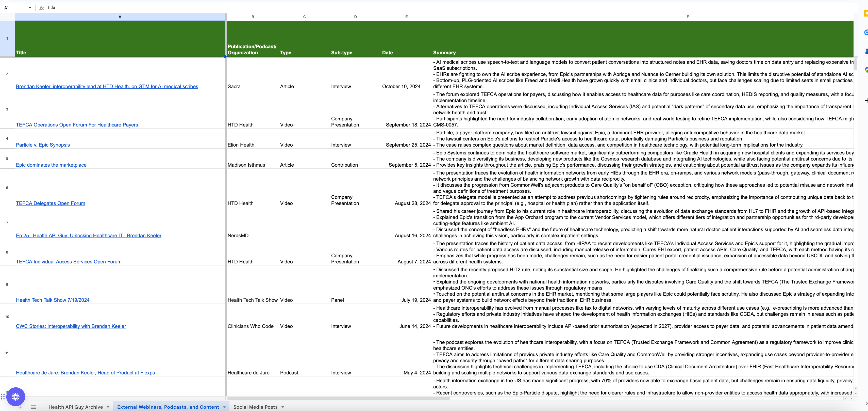Click the fx formula icon
This screenshot has height=411, width=868.
point(41,8)
